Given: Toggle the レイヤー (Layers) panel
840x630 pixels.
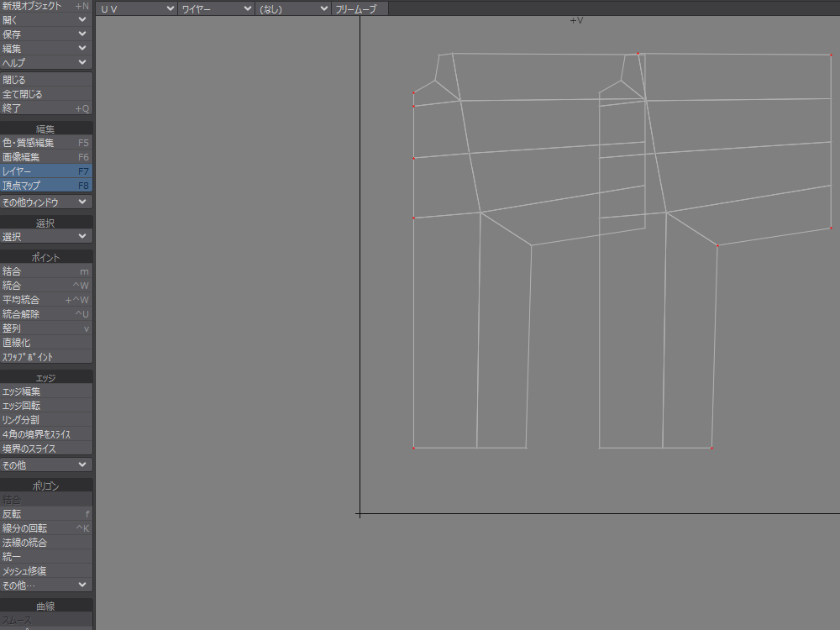Looking at the screenshot, I should pyautogui.click(x=45, y=171).
